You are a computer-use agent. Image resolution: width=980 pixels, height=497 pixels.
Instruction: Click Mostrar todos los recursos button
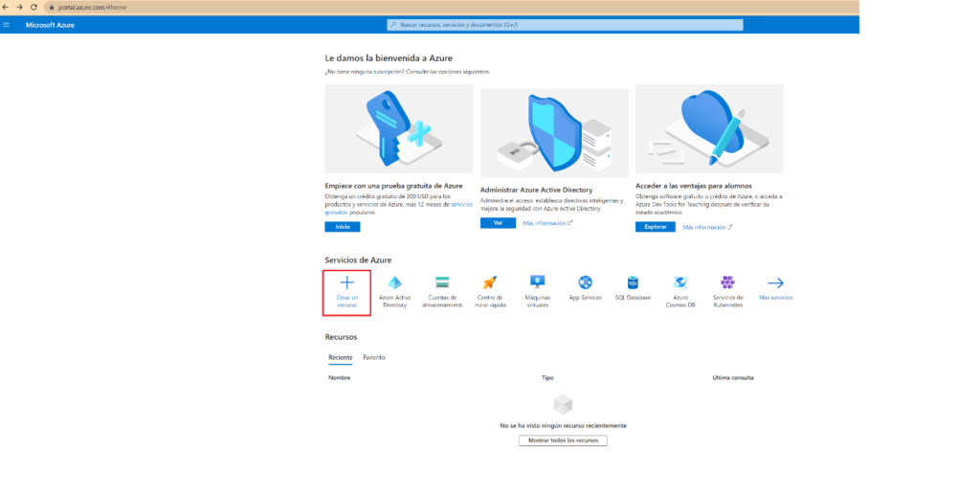click(563, 441)
